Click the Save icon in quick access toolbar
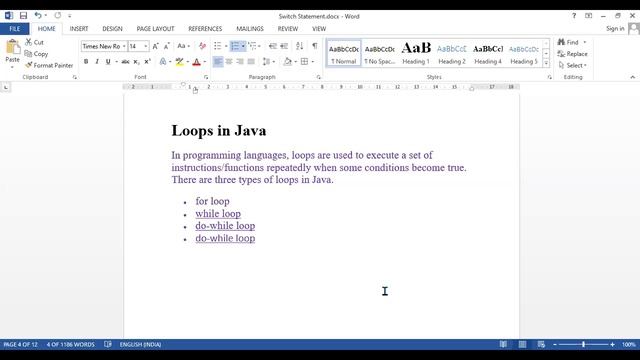 tap(23, 16)
